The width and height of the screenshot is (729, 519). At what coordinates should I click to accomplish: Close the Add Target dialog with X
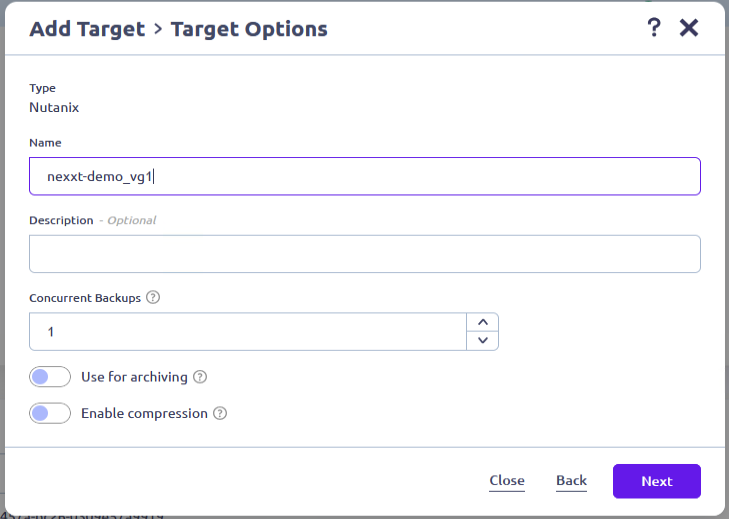[689, 28]
